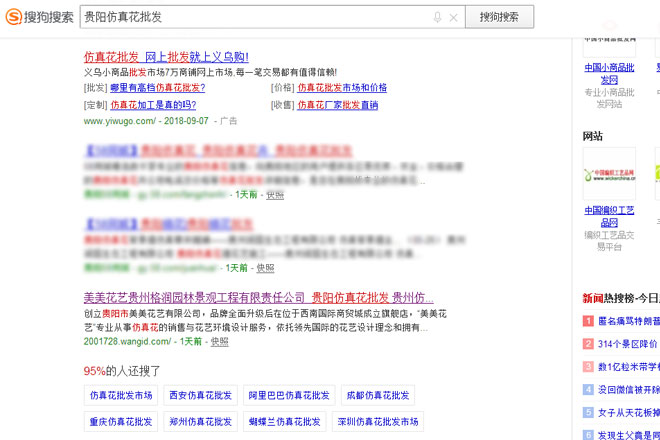
Task: Select related search 深圳仿真花批发市场
Action: pyautogui.click(x=378, y=421)
